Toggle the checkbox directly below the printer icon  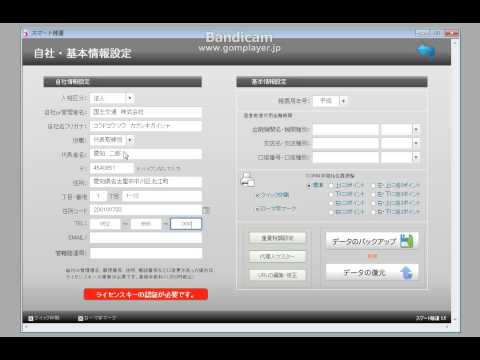tap(258, 195)
